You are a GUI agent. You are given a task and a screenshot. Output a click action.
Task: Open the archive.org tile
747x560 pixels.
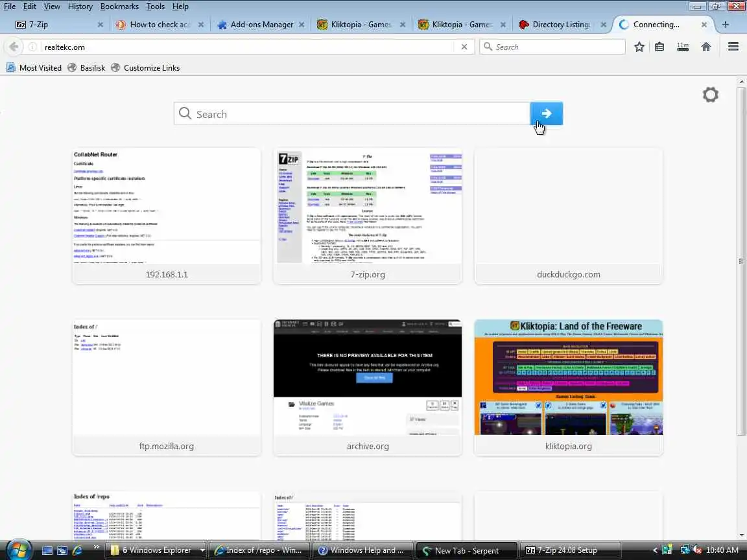point(367,388)
